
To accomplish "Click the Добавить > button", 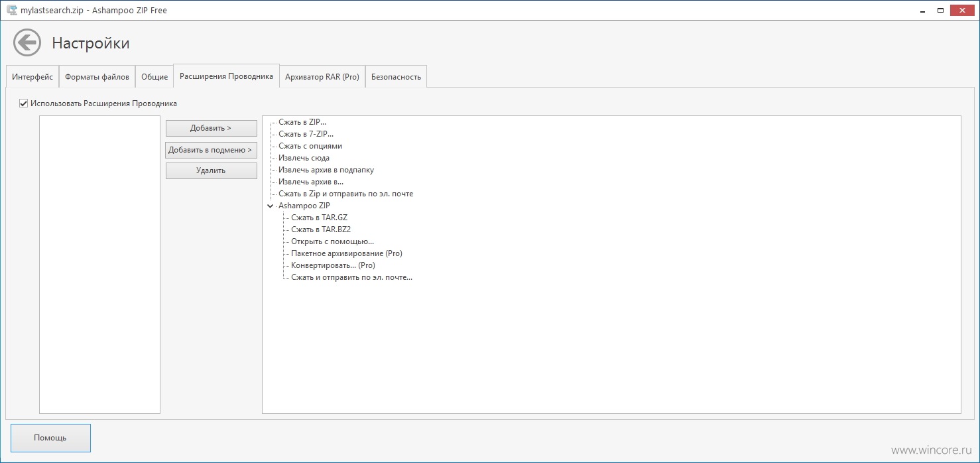I will tap(211, 128).
